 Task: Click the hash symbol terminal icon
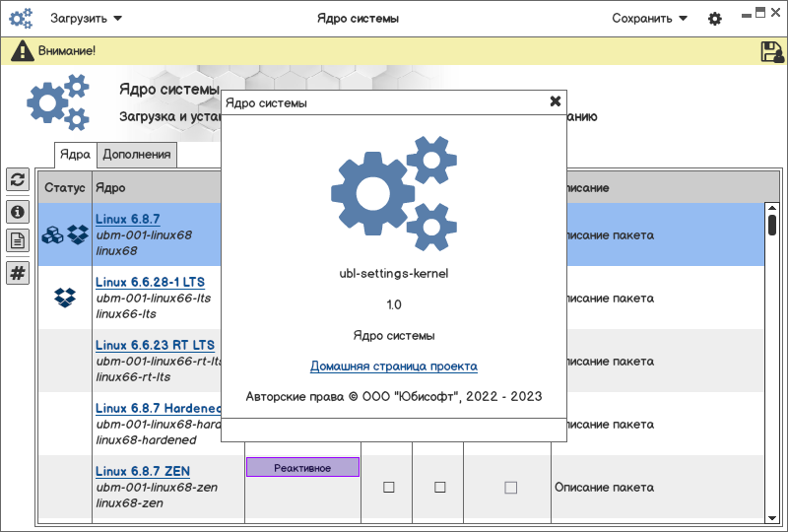pyautogui.click(x=18, y=273)
